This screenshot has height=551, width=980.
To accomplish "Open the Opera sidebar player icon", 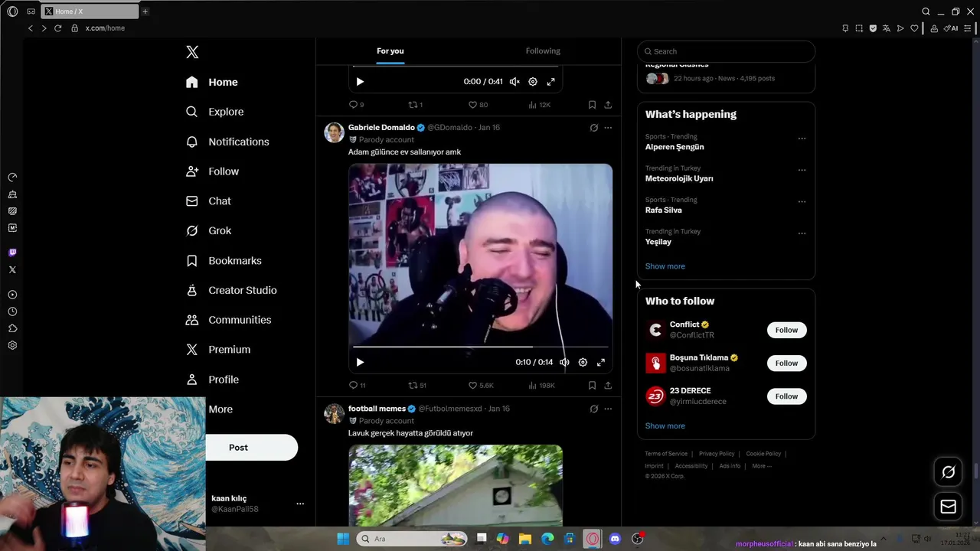I will click(x=12, y=295).
